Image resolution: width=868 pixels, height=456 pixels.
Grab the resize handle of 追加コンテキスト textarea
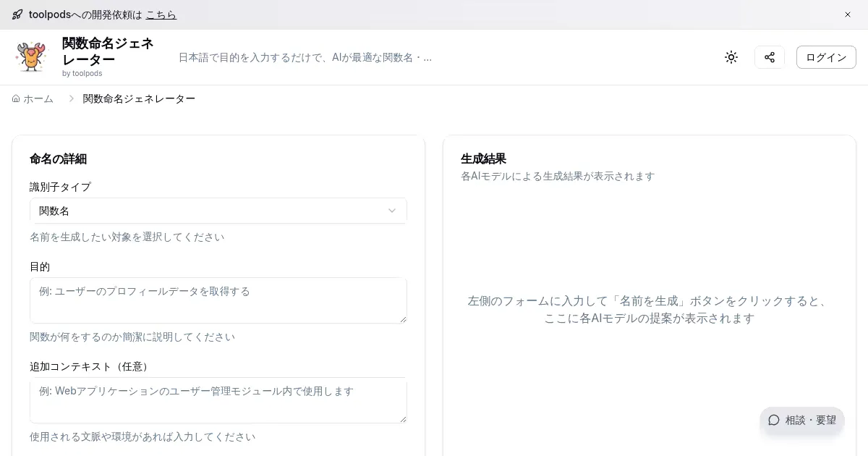403,419
